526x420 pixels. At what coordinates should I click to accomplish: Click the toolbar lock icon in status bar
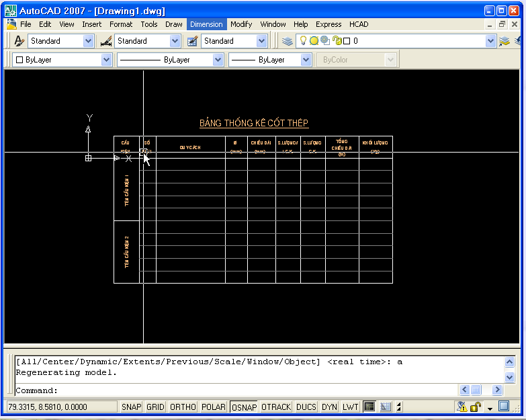coord(476,407)
